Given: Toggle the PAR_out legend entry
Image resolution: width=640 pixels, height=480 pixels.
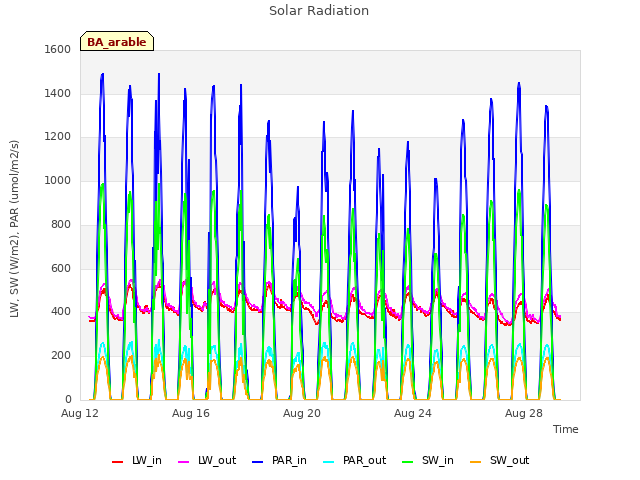Looking at the screenshot, I should 355,460.
